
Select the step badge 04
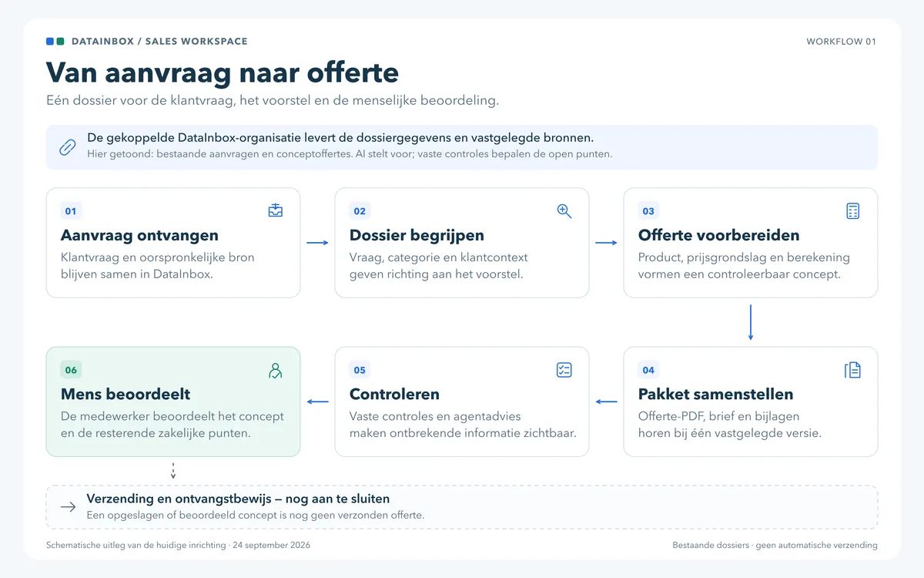click(648, 370)
